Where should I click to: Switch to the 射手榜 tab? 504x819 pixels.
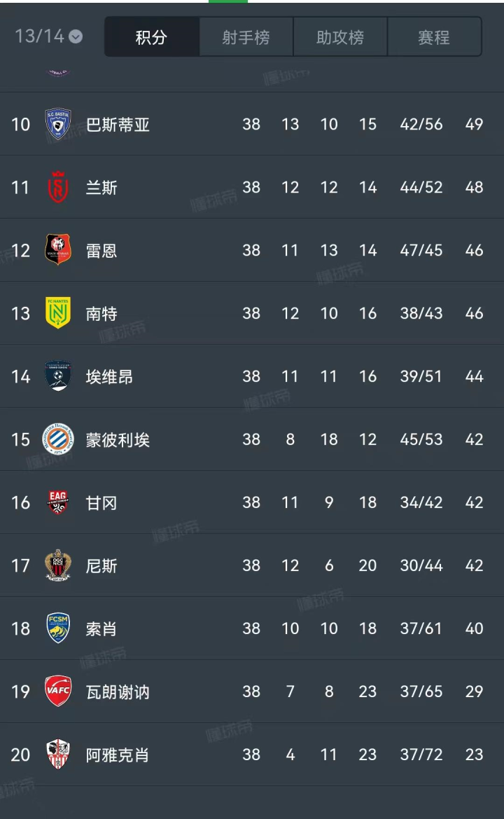coord(246,37)
